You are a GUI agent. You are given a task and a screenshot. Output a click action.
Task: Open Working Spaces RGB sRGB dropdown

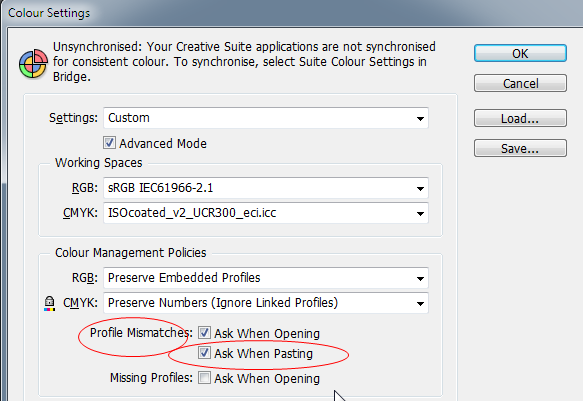pyautogui.click(x=266, y=188)
